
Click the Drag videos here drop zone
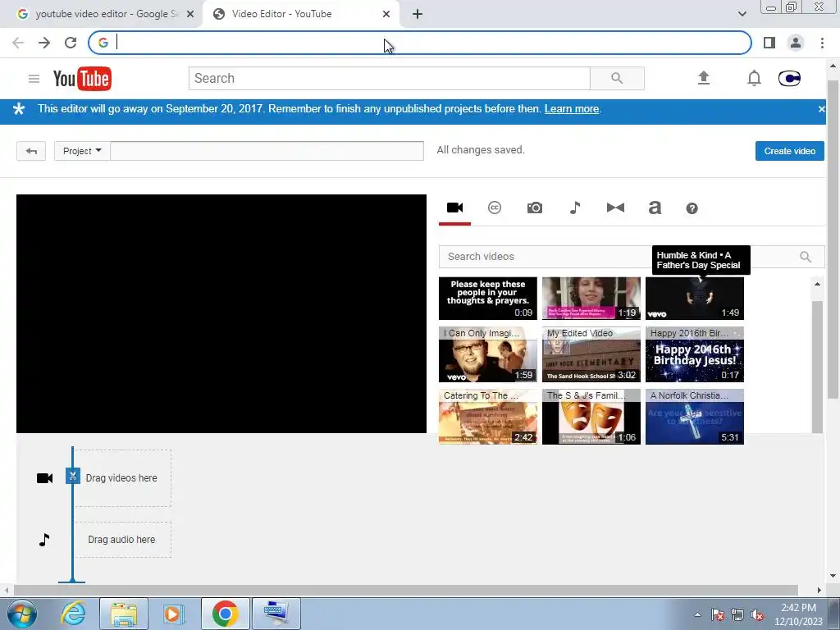[123, 478]
